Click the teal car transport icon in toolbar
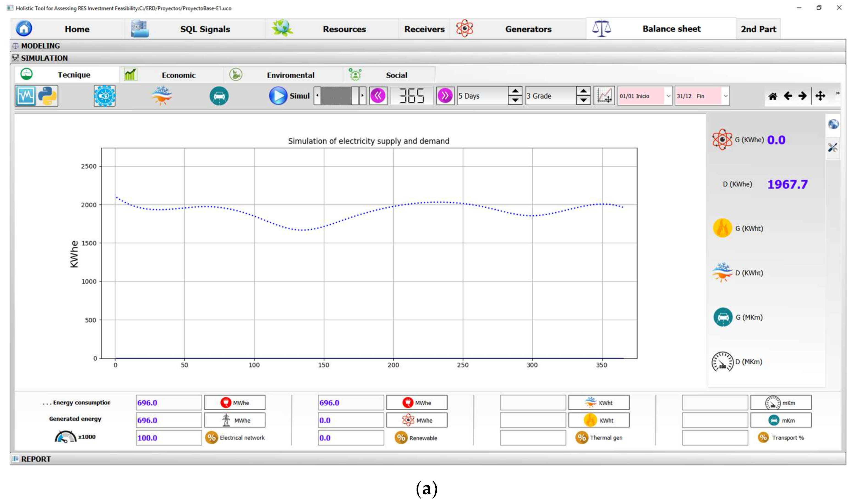856x504 pixels. coord(219,96)
